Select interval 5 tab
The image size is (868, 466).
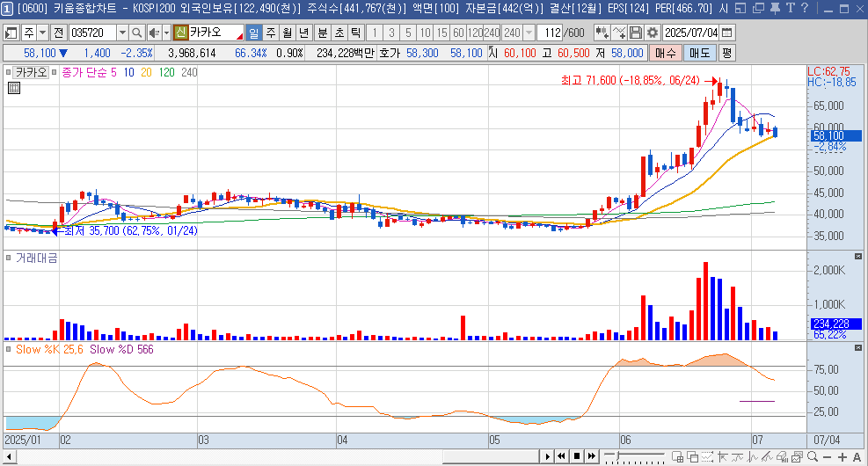tap(408, 33)
